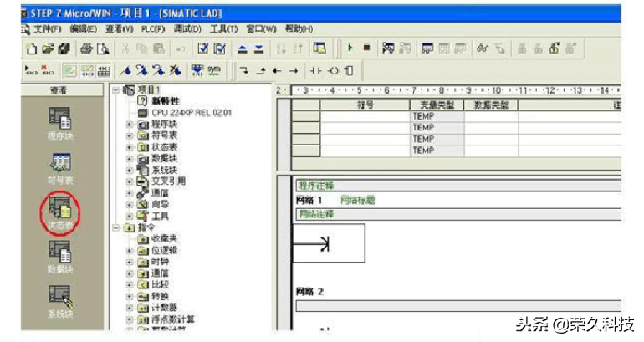Click the STOP toolbar icon

tap(366, 50)
